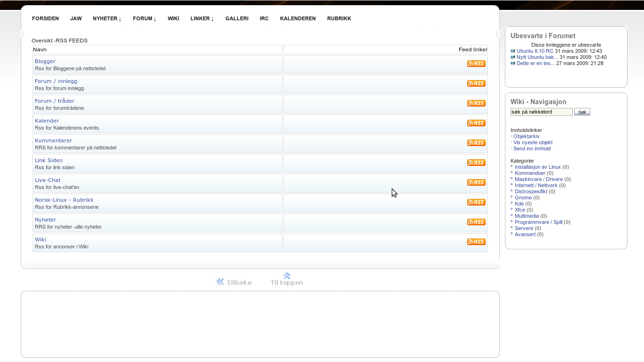The height and width of the screenshot is (362, 644).
Task: Open the Multimedia category
Action: point(527,216)
